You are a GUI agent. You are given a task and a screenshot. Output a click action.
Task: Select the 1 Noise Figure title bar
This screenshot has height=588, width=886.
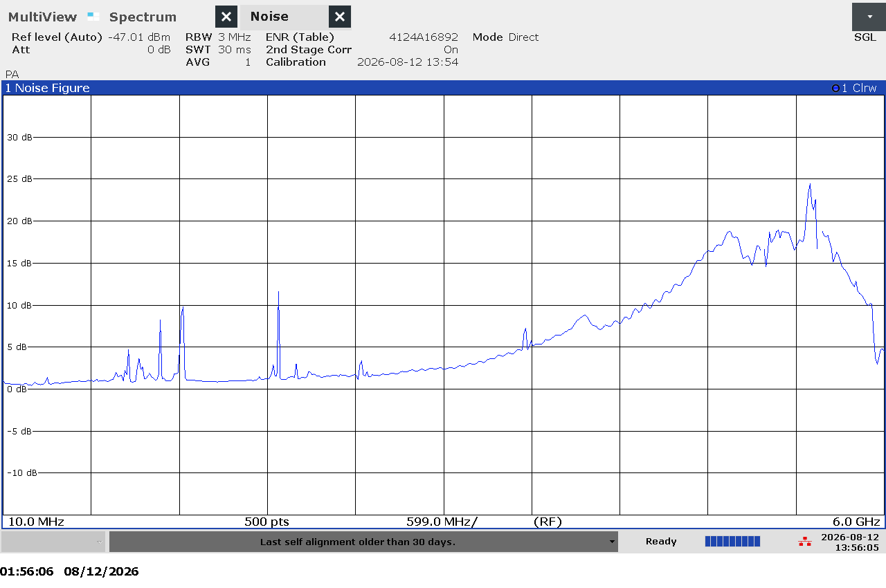(x=443, y=88)
